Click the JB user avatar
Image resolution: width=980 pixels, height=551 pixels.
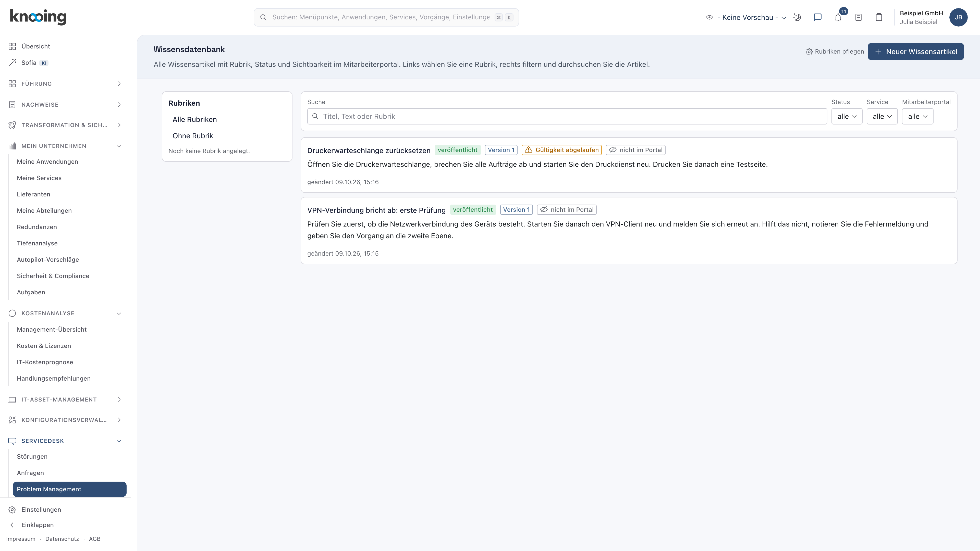[x=958, y=18]
